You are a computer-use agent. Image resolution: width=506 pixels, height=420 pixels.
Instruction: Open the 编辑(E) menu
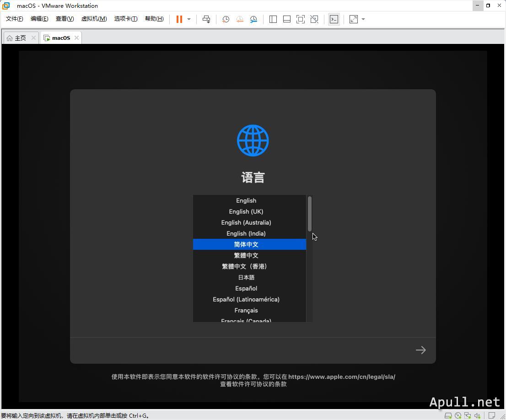pyautogui.click(x=39, y=19)
